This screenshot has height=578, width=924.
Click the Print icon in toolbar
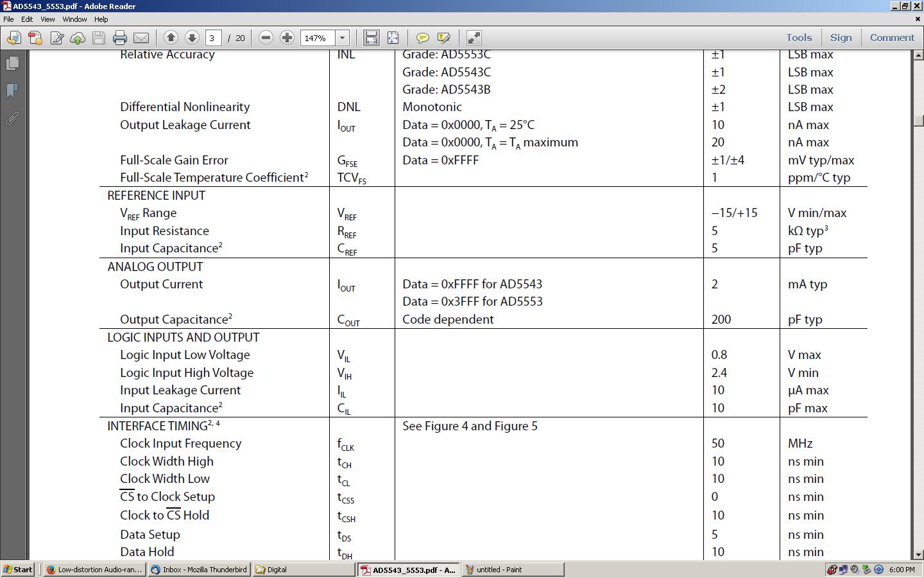pyautogui.click(x=120, y=38)
